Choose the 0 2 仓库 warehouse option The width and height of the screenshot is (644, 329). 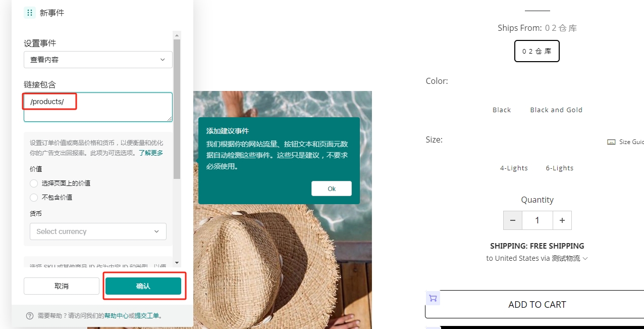tap(537, 51)
